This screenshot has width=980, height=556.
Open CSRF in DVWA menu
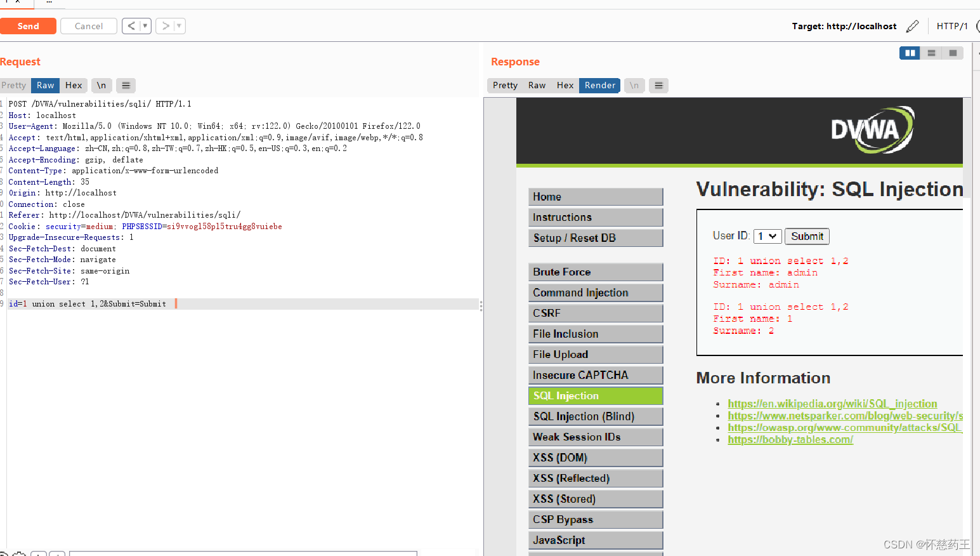coord(596,313)
